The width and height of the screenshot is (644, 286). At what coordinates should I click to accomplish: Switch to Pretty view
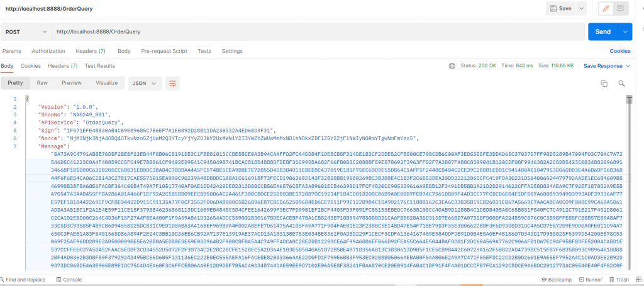(x=15, y=83)
